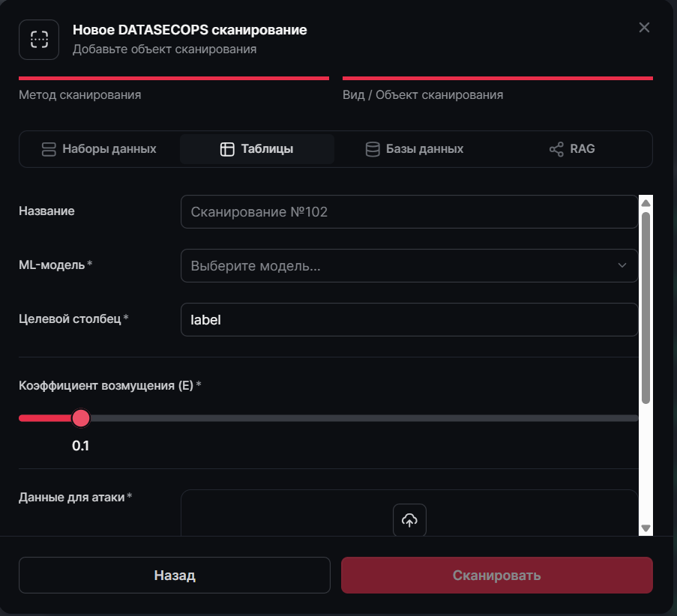Click the perturbation coefficient slider handle
This screenshot has width=677, height=616.
81,418
